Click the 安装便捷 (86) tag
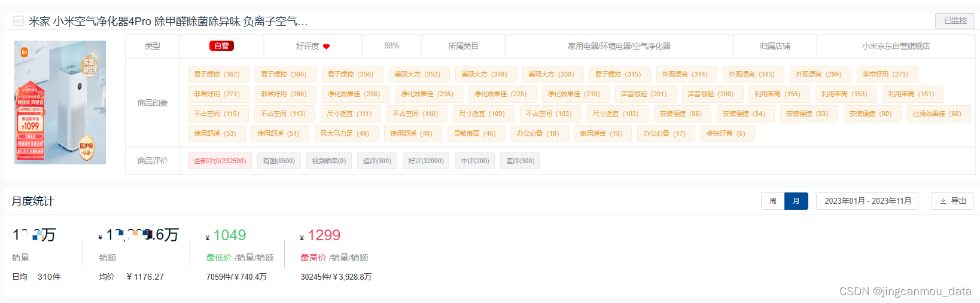Viewport: 980px width, 303px height. (682, 114)
